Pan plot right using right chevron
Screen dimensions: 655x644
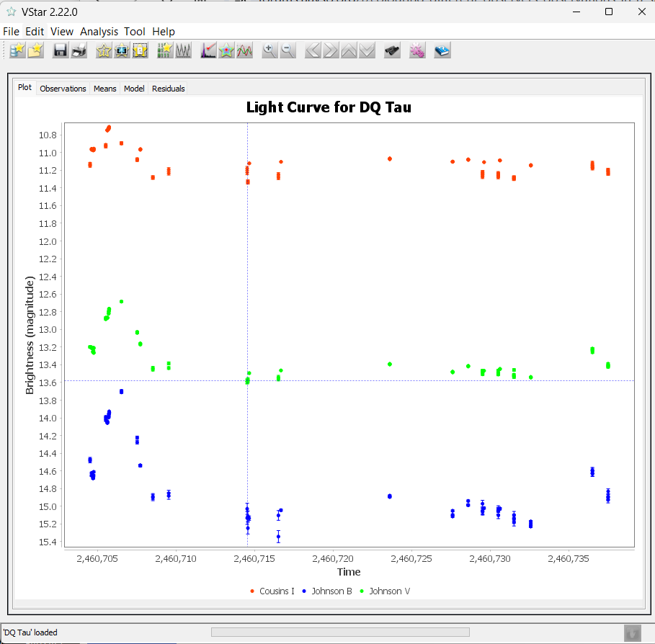331,50
